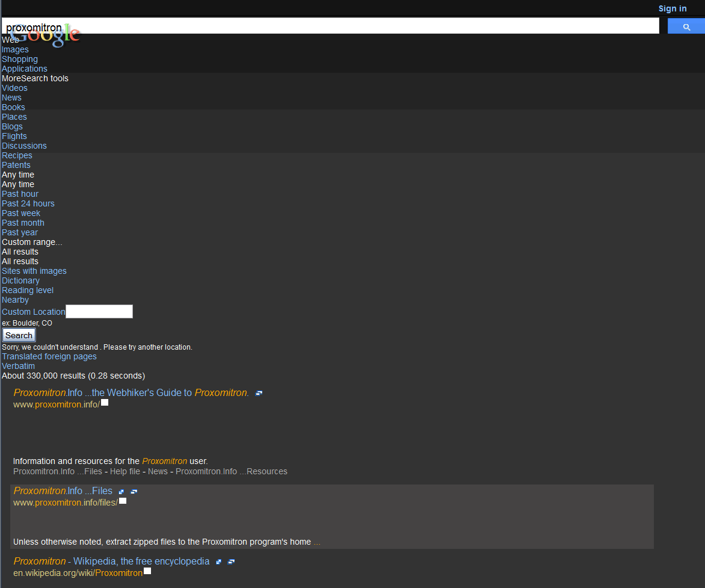Click window icon beside Proxomitron.Info ...Files title

(134, 492)
